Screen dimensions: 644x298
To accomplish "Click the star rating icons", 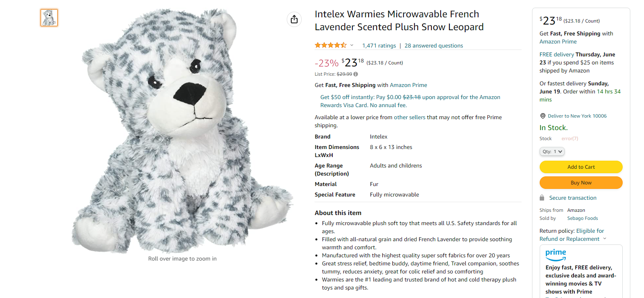I will pos(330,46).
